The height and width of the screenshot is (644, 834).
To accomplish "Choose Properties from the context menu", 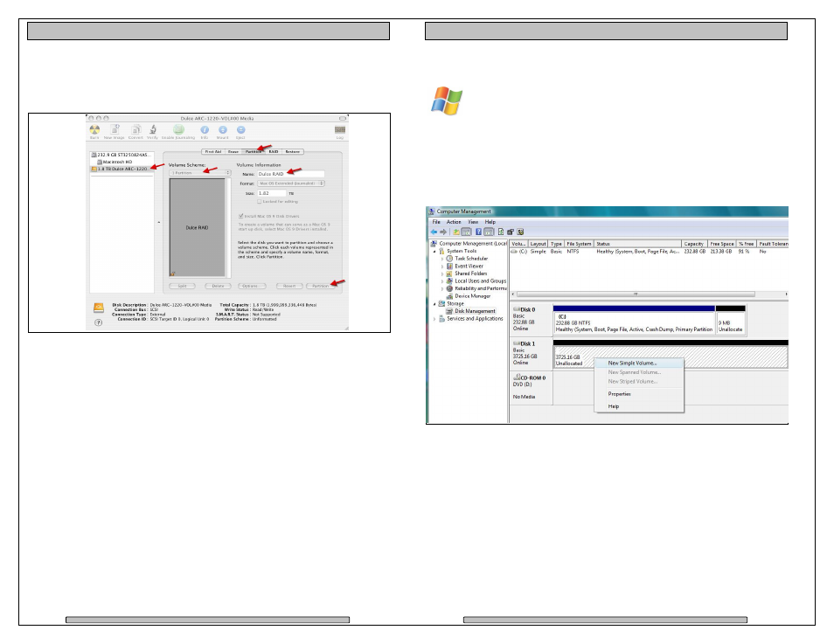I will [x=639, y=394].
